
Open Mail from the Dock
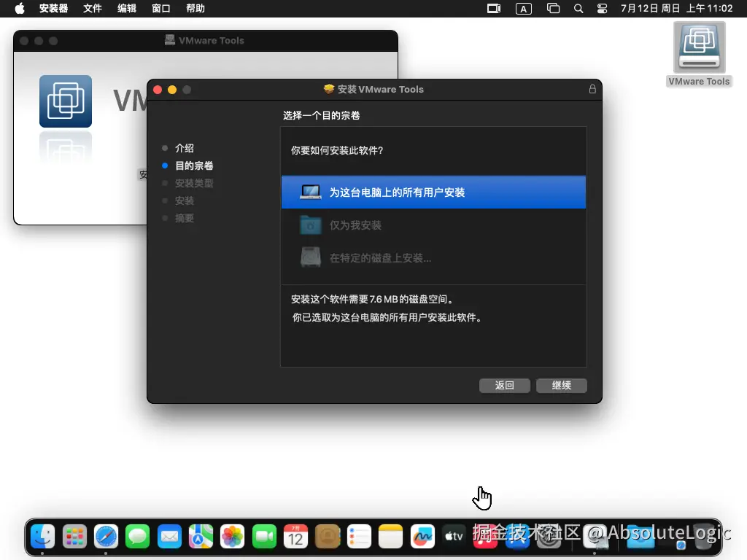tap(169, 537)
